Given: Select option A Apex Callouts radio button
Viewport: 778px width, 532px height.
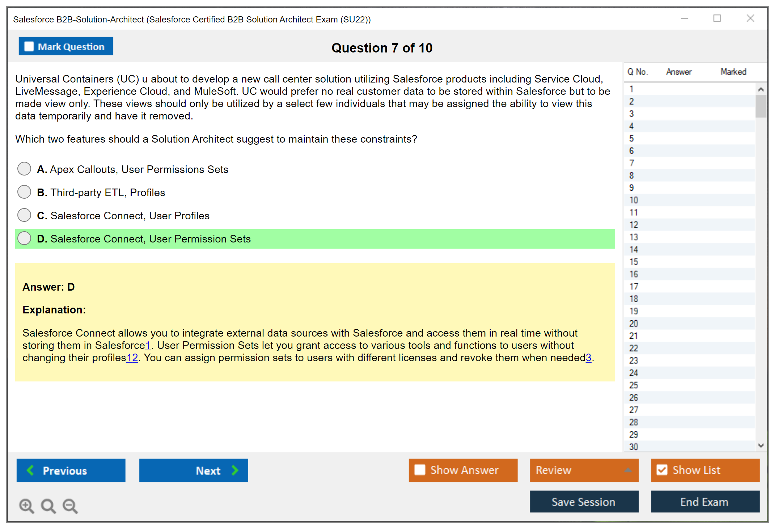Looking at the screenshot, I should coord(24,169).
